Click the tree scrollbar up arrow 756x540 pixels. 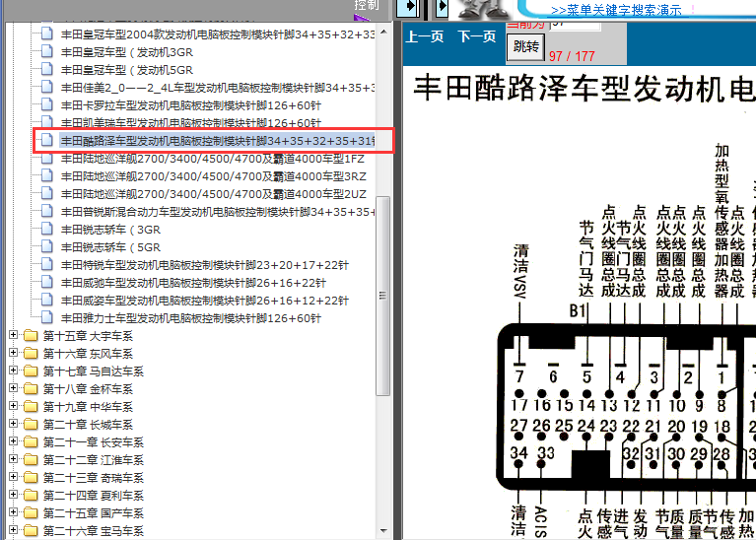coord(383,32)
